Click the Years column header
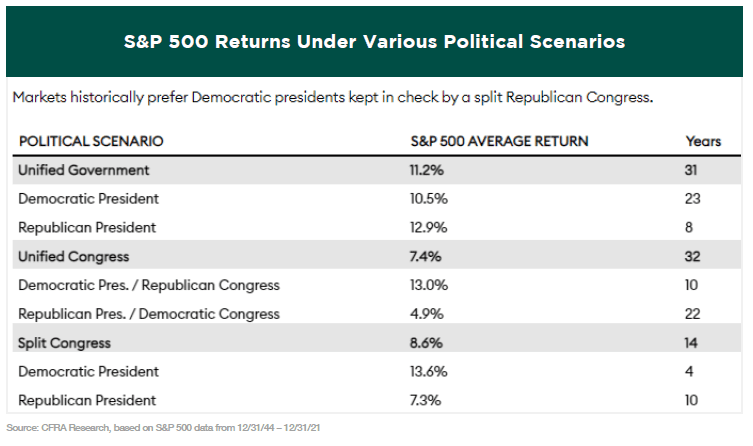The height and width of the screenshot is (446, 753). coord(702,141)
